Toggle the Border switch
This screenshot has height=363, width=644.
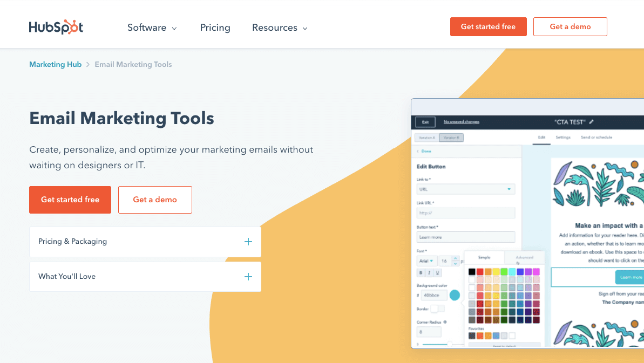click(x=437, y=309)
